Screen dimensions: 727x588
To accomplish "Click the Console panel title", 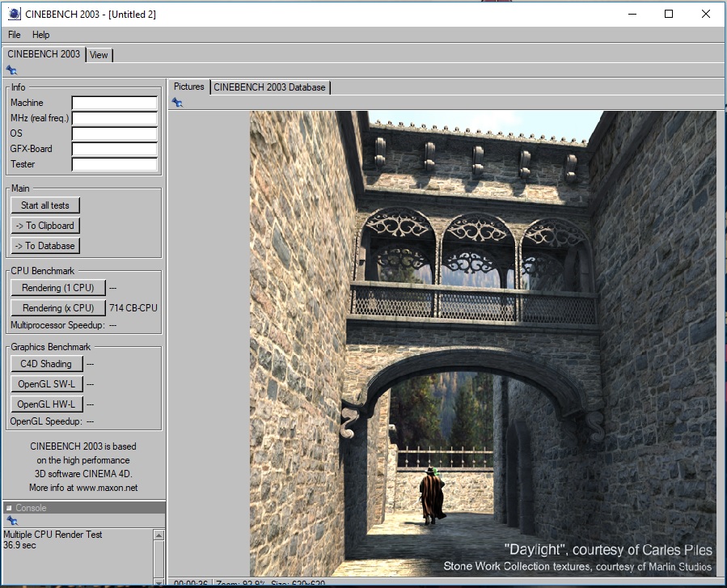I will tap(31, 508).
